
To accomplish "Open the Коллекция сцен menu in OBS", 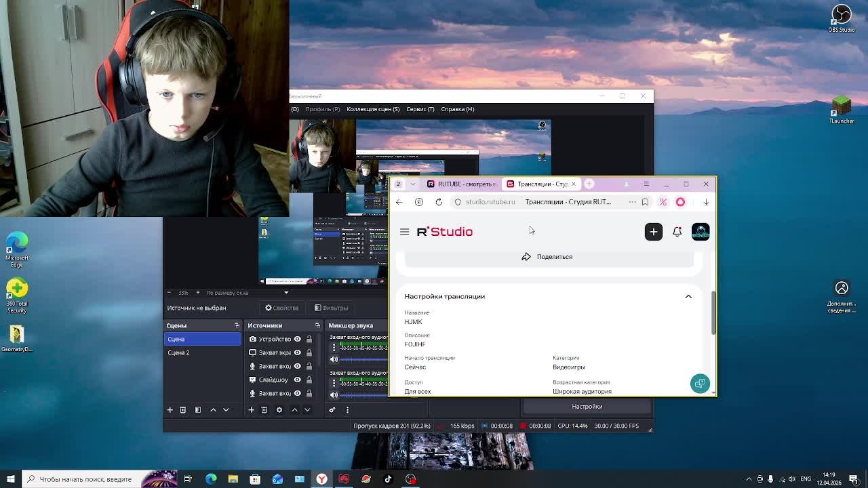I will (x=373, y=109).
